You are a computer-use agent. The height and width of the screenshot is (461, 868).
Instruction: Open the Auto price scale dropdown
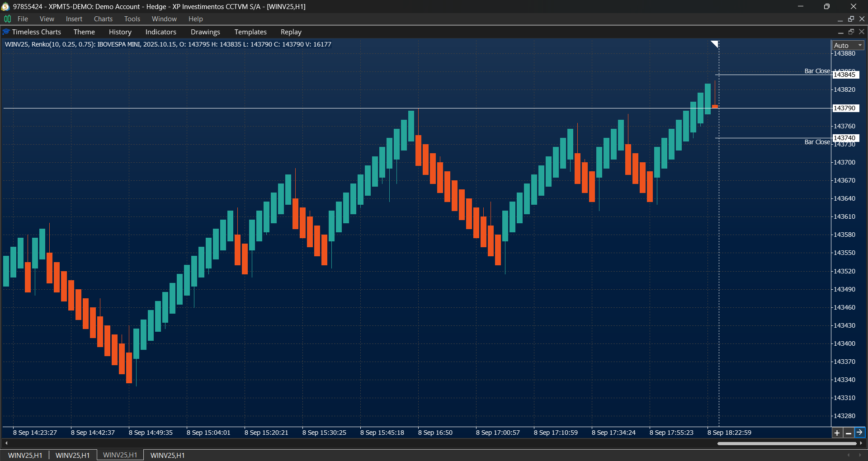coord(847,45)
